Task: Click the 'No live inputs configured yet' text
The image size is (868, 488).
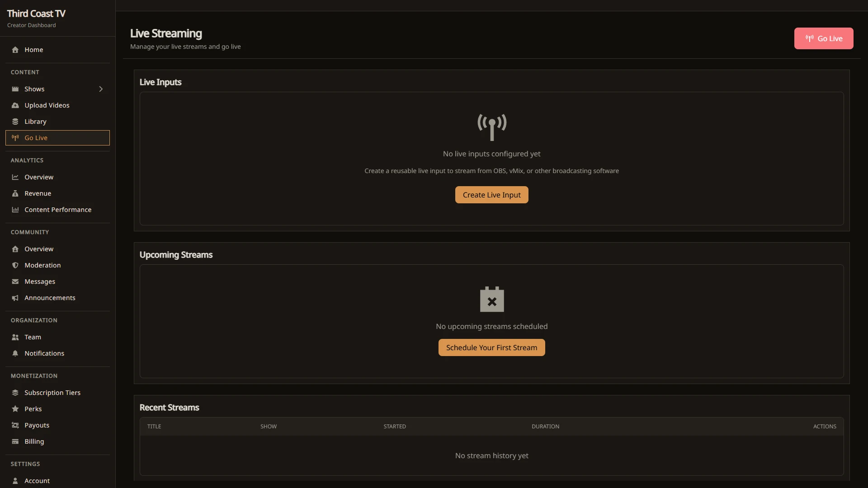Action: click(x=491, y=154)
